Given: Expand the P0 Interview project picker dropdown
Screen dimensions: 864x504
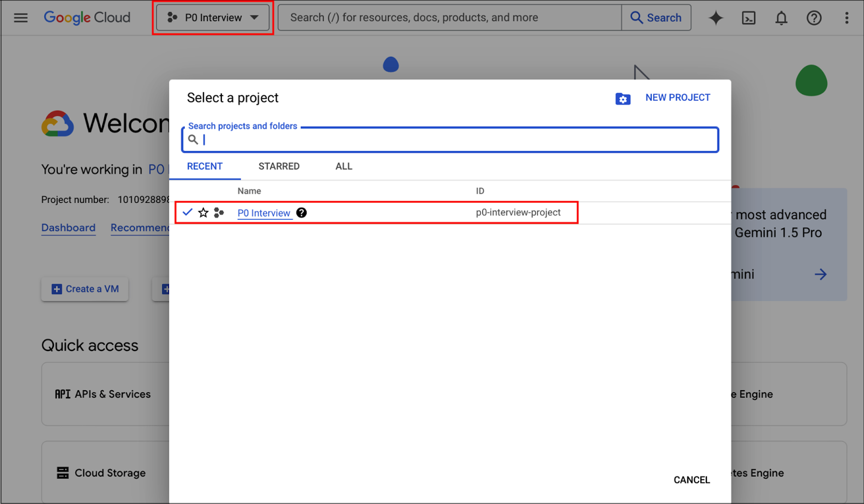Looking at the screenshot, I should click(x=213, y=18).
